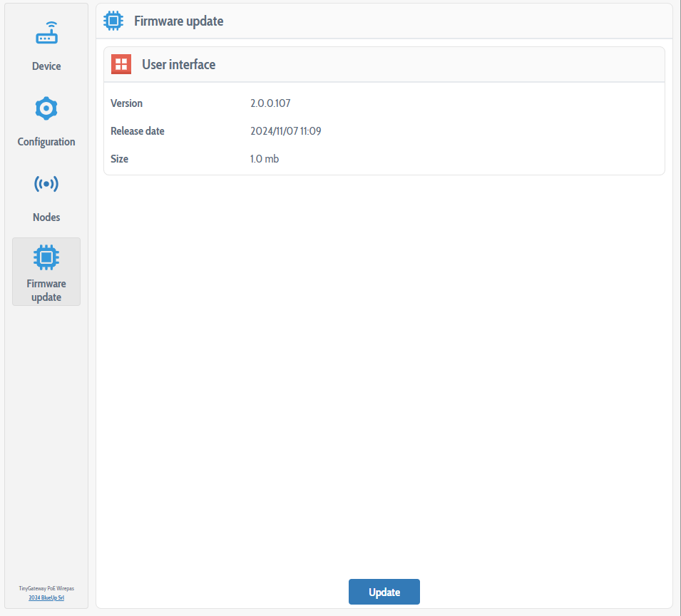Click the size value 1.0 mb

click(265, 159)
